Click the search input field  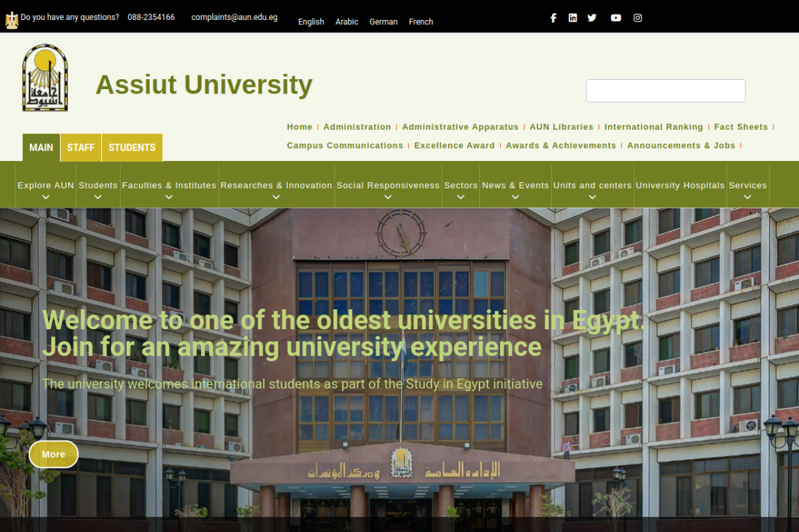tap(665, 91)
